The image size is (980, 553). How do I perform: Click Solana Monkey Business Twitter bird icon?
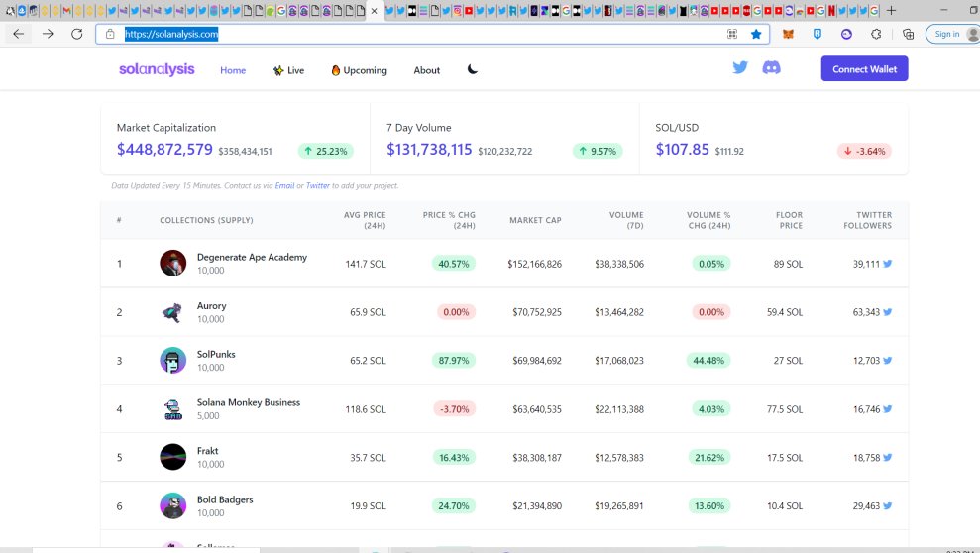pyautogui.click(x=888, y=409)
